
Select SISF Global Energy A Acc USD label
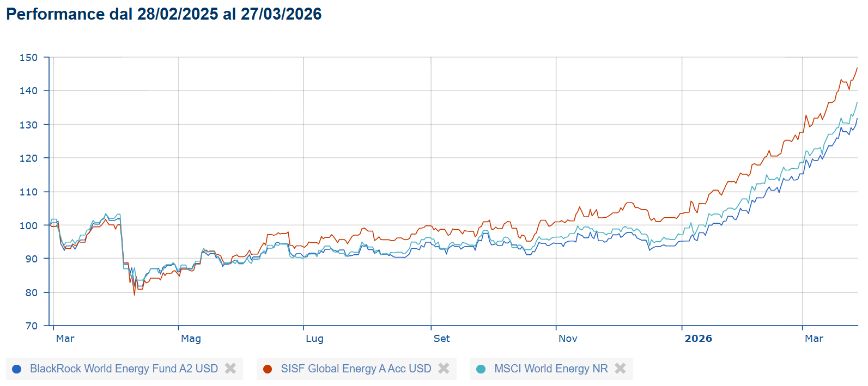[356, 369]
